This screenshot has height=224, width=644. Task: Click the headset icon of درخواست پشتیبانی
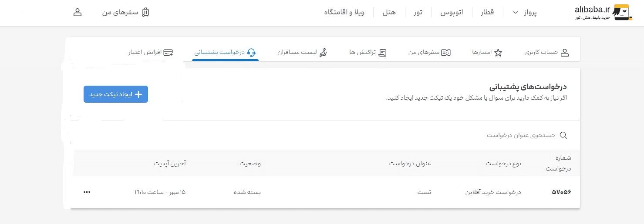(251, 53)
